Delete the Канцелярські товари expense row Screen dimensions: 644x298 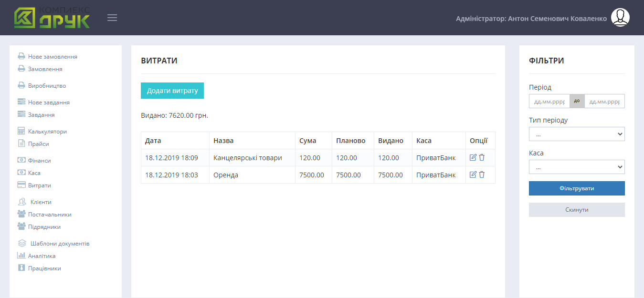tap(482, 157)
